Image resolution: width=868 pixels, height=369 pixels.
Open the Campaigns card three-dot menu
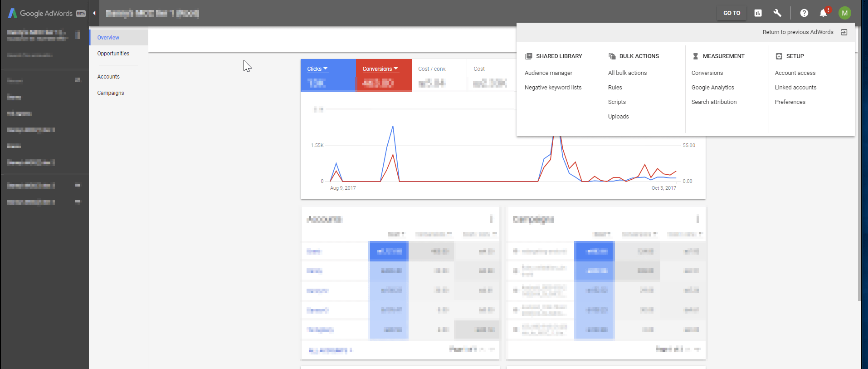tap(697, 219)
